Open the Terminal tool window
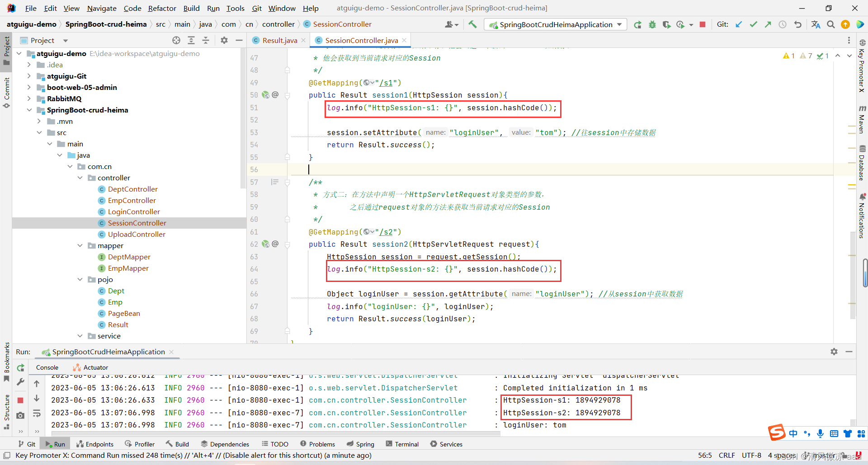Screen dimensions: 868x465 [x=402, y=444]
